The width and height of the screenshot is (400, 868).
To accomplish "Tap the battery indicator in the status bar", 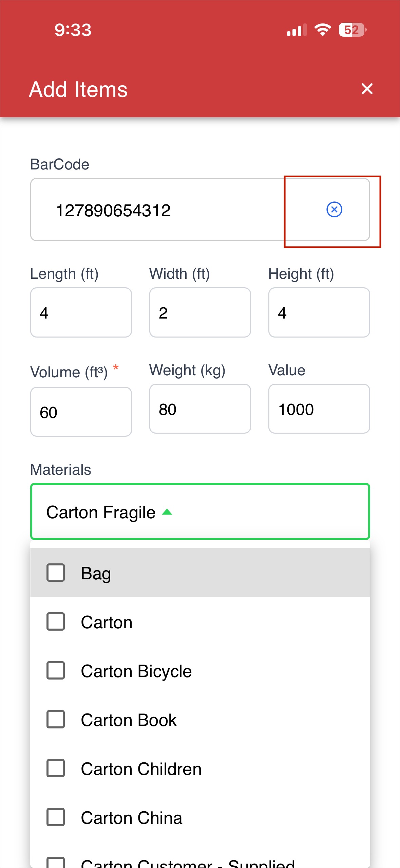I will tap(353, 30).
